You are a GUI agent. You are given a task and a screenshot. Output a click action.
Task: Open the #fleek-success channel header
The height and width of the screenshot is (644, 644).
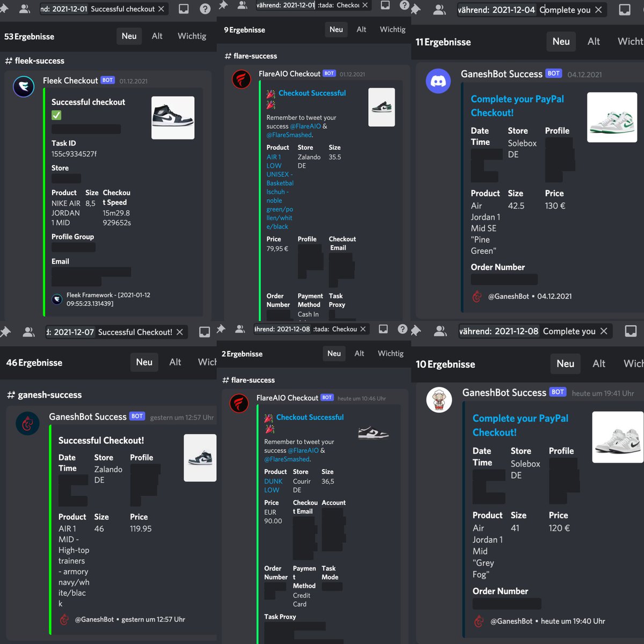coord(35,61)
